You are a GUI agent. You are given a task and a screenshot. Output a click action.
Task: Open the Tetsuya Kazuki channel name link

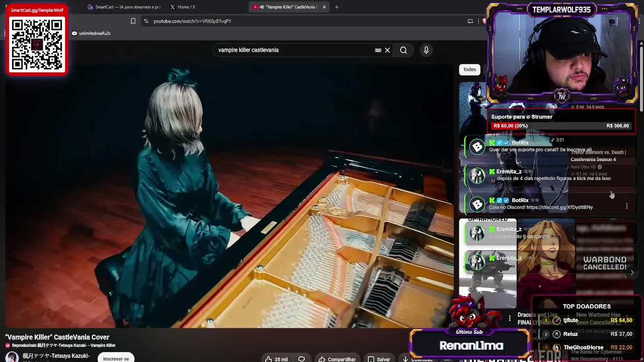(56, 356)
